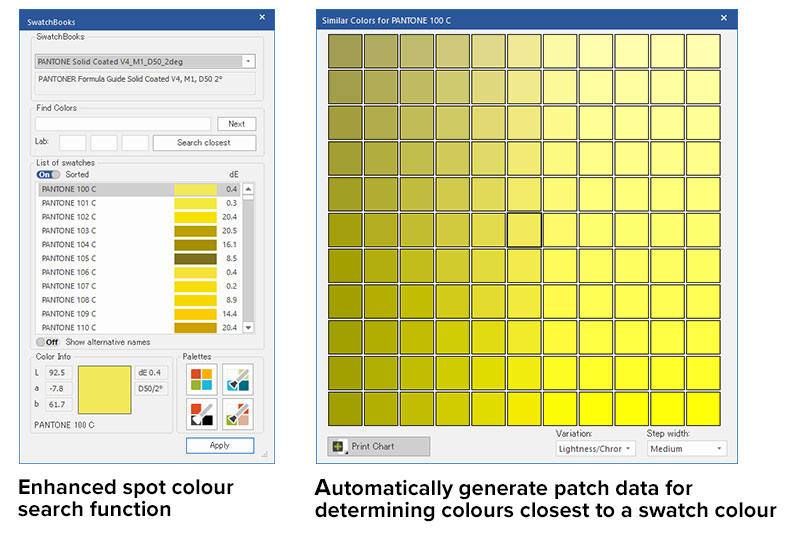This screenshot has height=533, width=800.
Task: Click the Apply button
Action: 219,446
